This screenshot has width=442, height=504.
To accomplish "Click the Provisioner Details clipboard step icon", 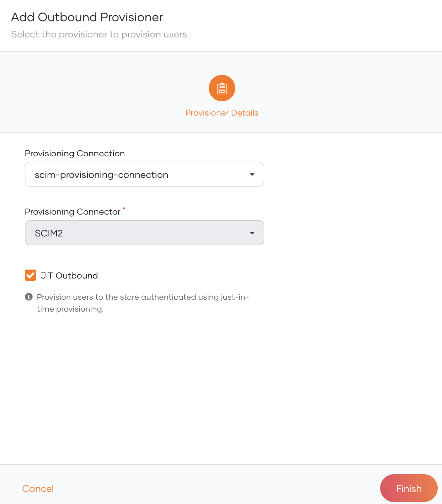I will pyautogui.click(x=222, y=88).
